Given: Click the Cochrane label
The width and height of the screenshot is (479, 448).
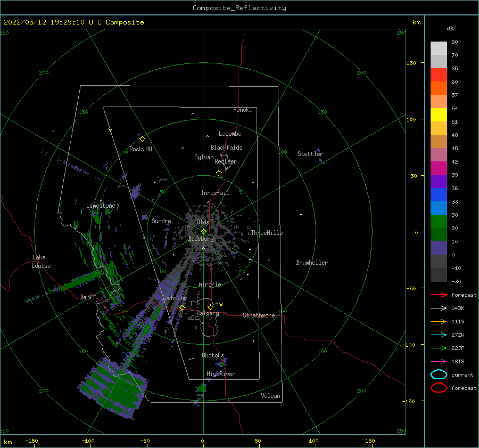Looking at the screenshot, I should coord(174,298).
